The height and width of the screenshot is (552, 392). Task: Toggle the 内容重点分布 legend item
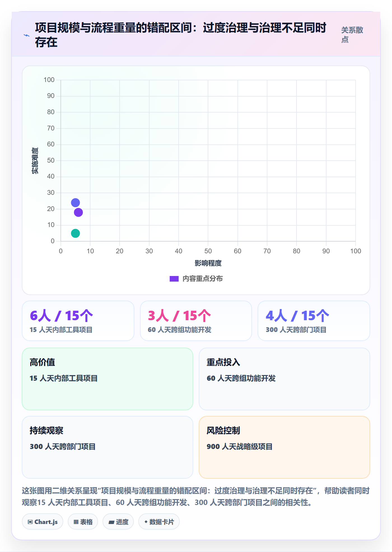tap(196, 279)
